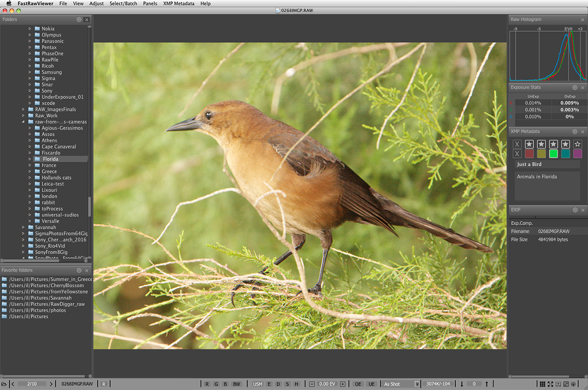This screenshot has height=390, width=588.
Task: Open XMP Metadata panel settings gear
Action: point(575,132)
